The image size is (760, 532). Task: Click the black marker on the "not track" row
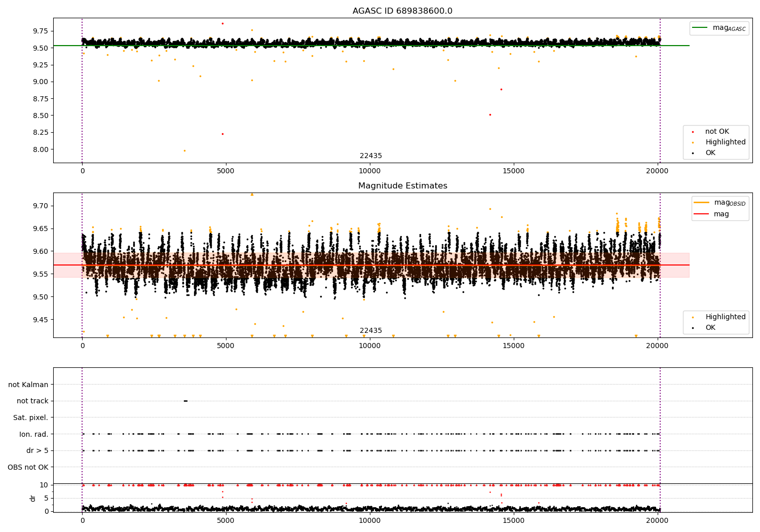(185, 401)
